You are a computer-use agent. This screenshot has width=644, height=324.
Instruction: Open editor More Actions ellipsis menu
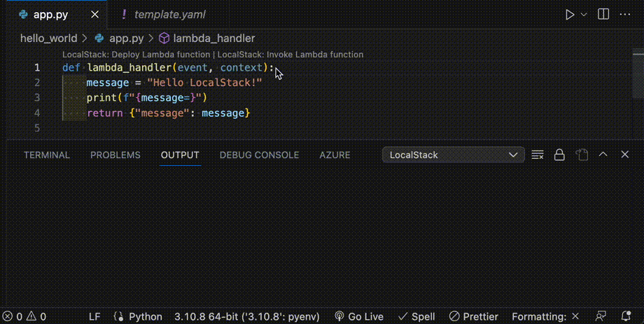pos(625,15)
